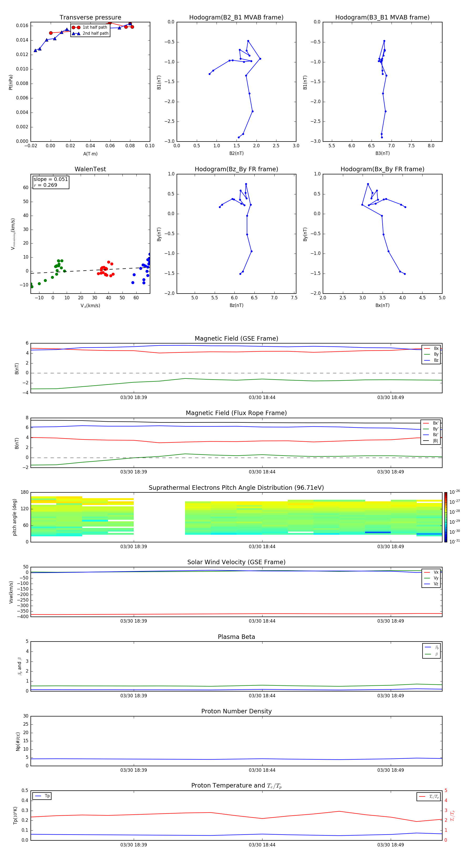Click the "Bx(nT)" x-axis label
Image resolution: width=473 pixels, height=868 pixels.
382,305
